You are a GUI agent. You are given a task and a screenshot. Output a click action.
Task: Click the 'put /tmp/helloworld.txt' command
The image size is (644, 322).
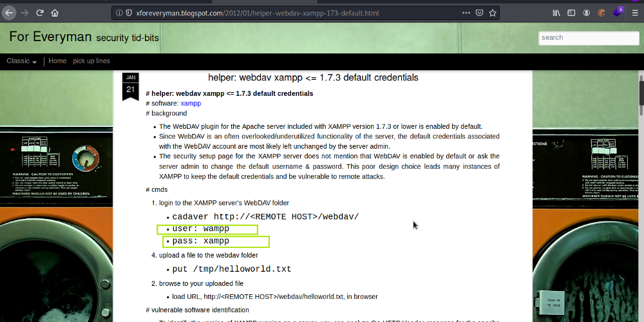click(232, 269)
